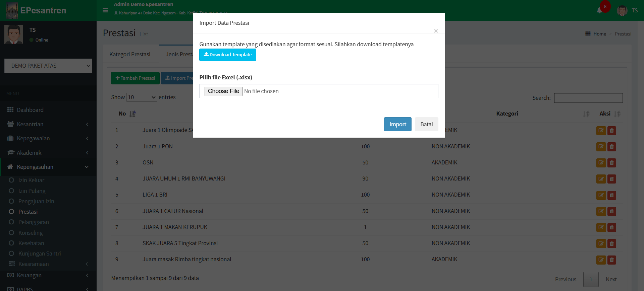Click Choose File to select Excel
Screen dimensions: 644x291
click(223, 91)
